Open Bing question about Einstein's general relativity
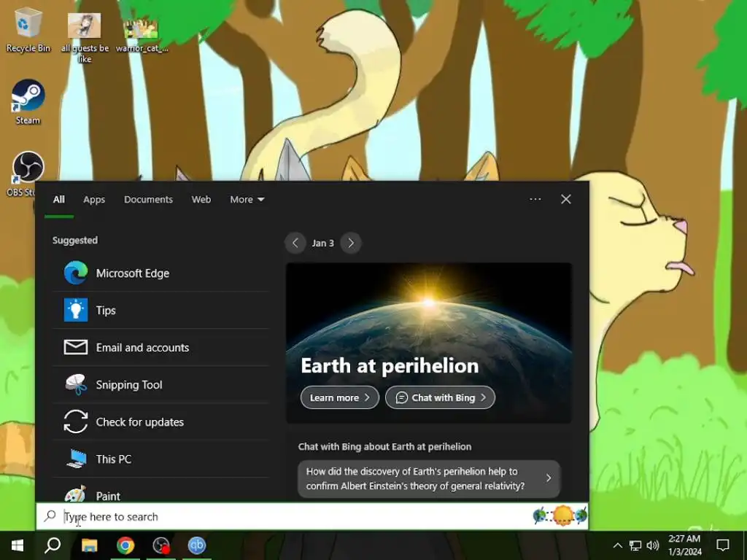Image resolution: width=747 pixels, height=560 pixels. (x=429, y=479)
